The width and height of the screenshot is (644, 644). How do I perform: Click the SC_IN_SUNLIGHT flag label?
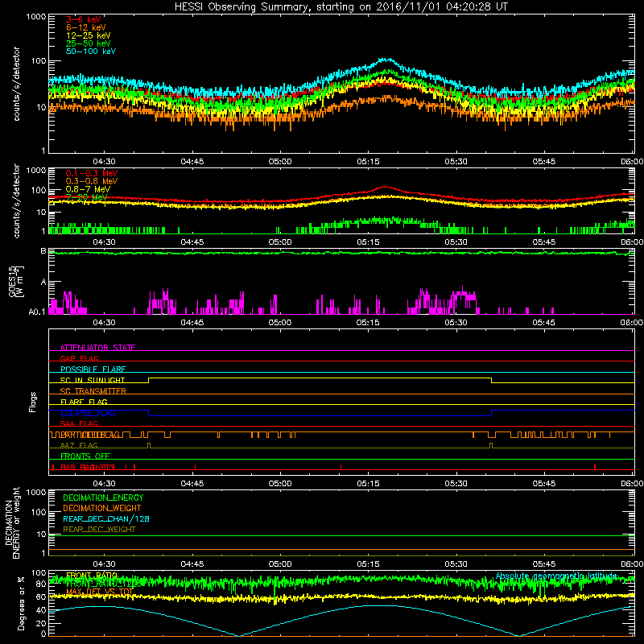click(x=93, y=380)
